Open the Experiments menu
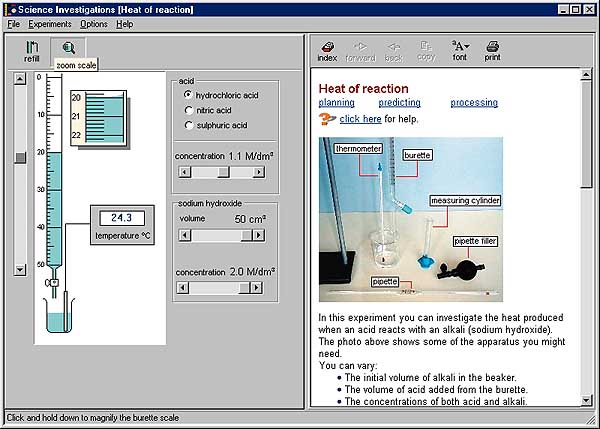Screen dimensions: 600x429 50,24
